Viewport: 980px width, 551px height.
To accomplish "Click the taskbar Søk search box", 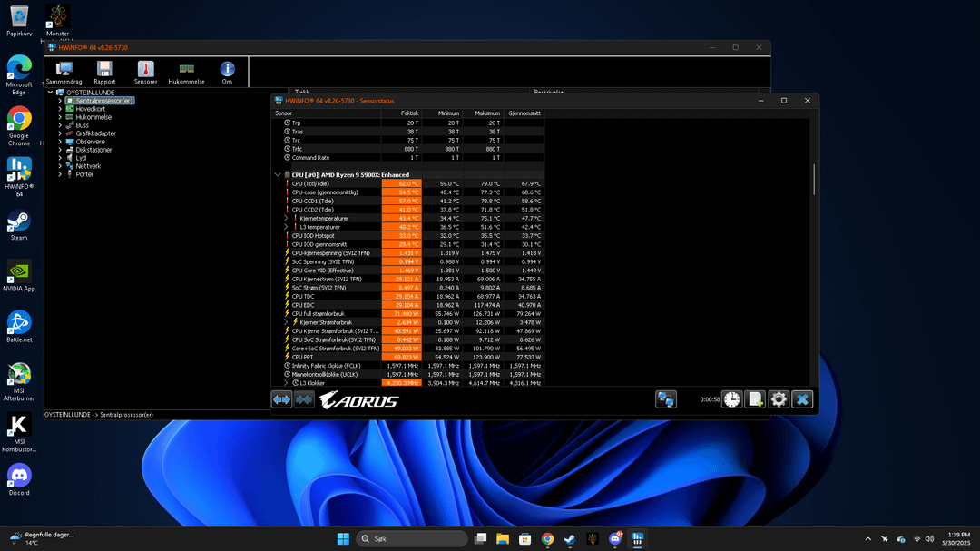I will (412, 538).
